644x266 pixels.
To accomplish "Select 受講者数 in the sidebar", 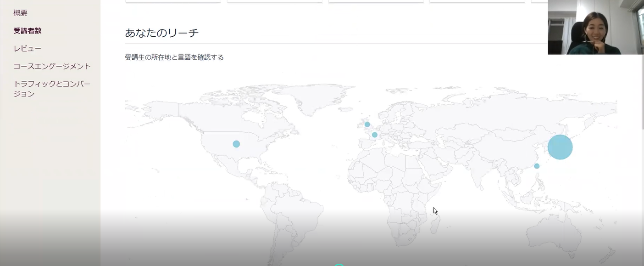I will click(28, 31).
